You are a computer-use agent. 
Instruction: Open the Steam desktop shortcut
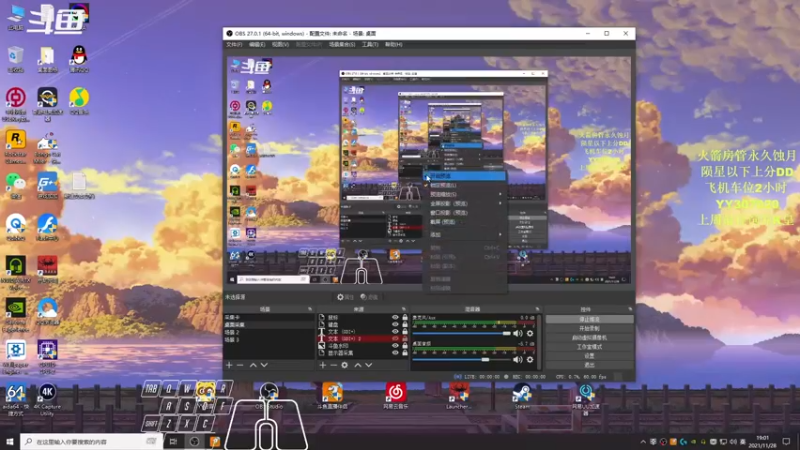[x=522, y=396]
